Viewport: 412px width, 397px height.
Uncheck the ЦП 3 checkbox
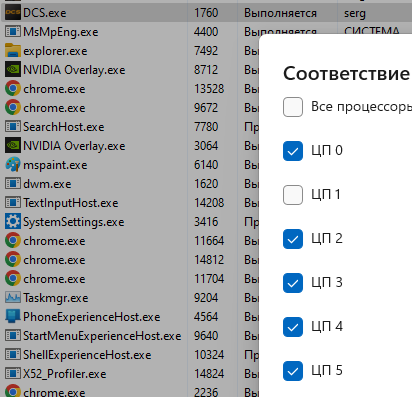293,283
